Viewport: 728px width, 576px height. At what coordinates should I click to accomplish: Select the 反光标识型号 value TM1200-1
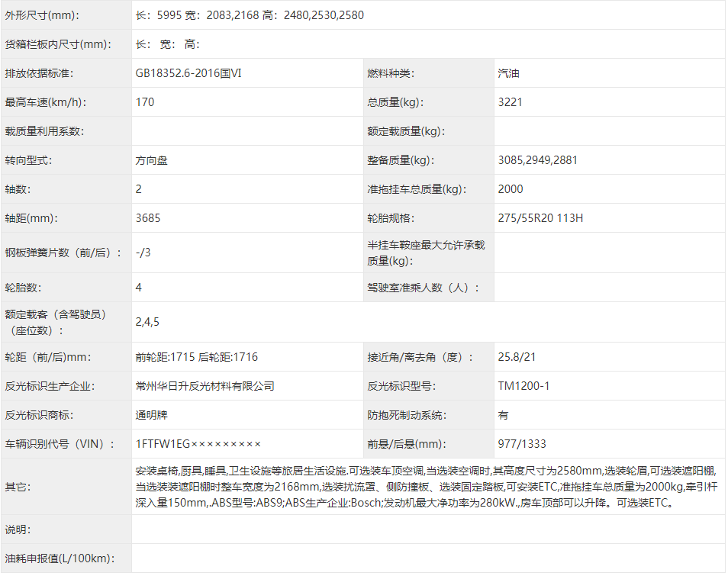[523, 386]
